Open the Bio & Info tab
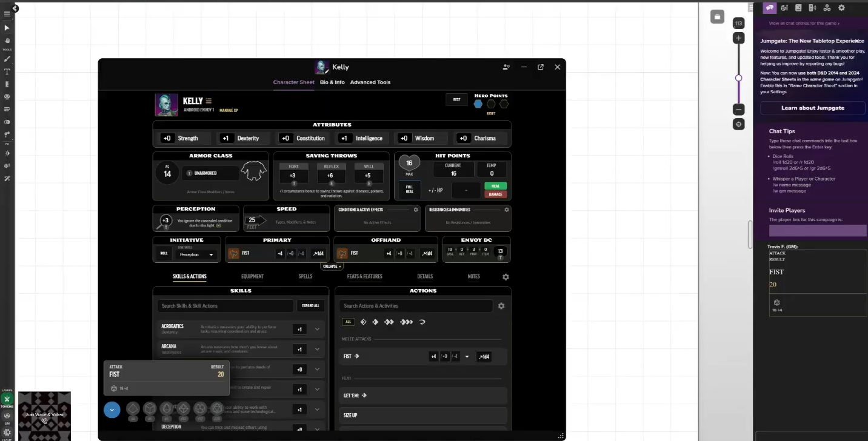 pos(332,82)
